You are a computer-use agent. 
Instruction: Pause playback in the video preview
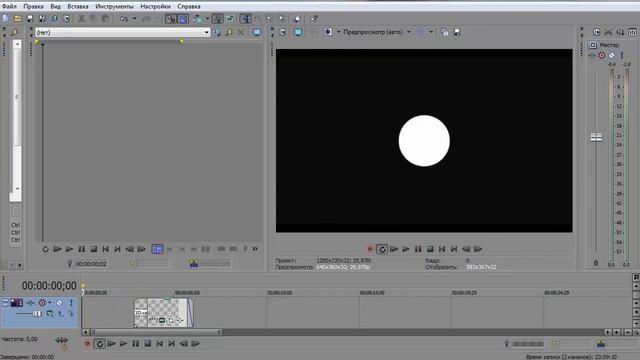tap(418, 249)
